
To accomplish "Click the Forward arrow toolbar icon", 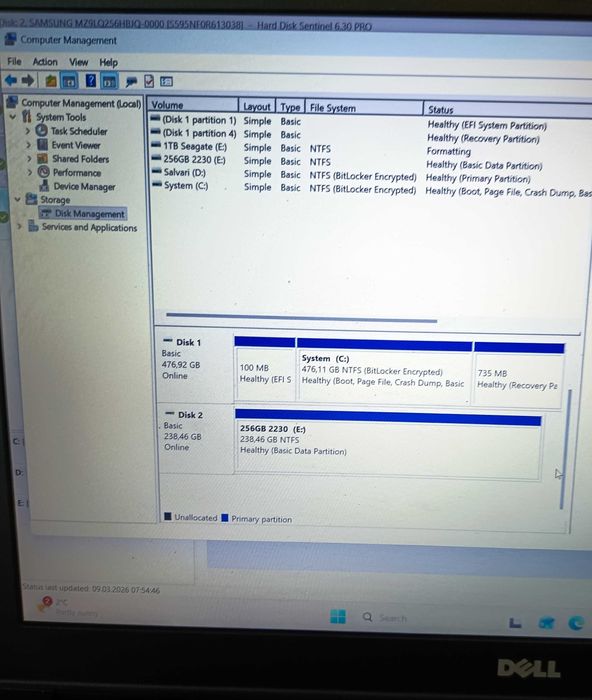I will click(x=28, y=80).
